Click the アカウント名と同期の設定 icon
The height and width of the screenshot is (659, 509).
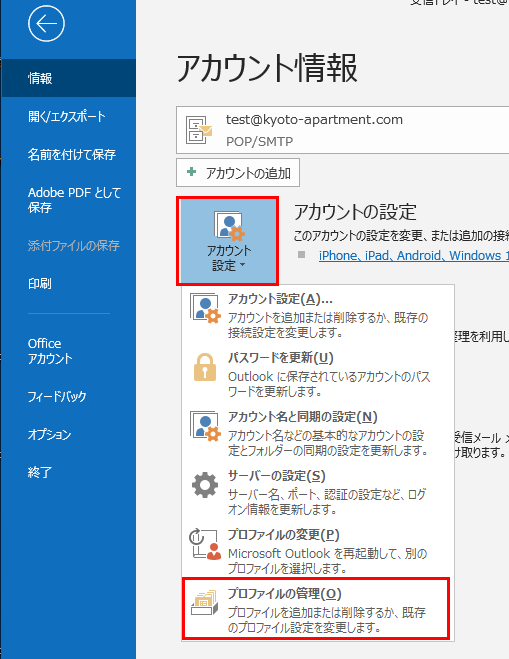(x=205, y=426)
